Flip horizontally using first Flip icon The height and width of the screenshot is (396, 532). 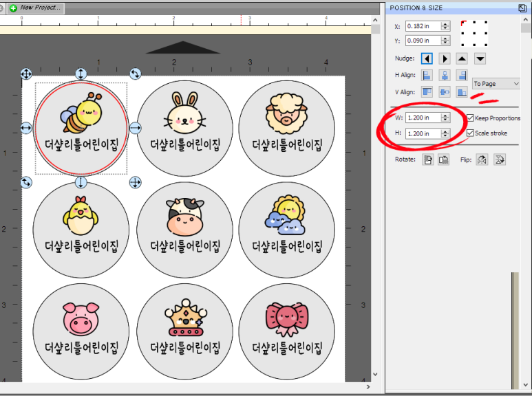[x=482, y=159]
